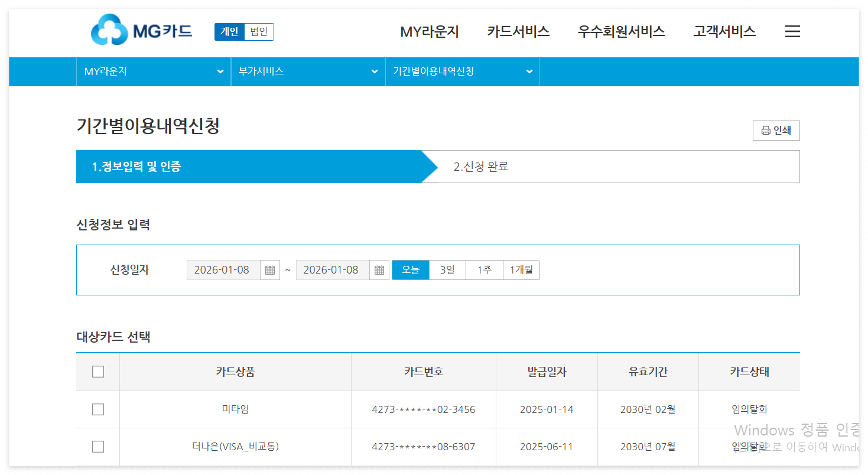Open calendar picker for end date
868x475 pixels.
[x=379, y=270]
